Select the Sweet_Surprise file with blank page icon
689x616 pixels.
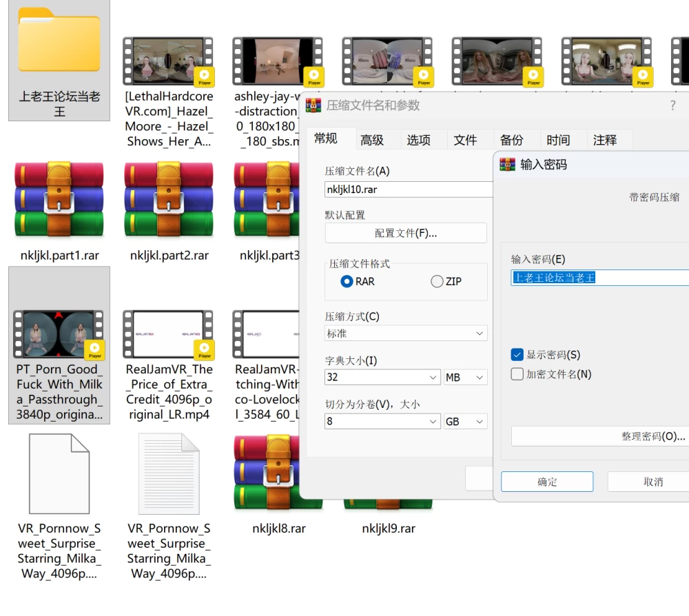59,473
